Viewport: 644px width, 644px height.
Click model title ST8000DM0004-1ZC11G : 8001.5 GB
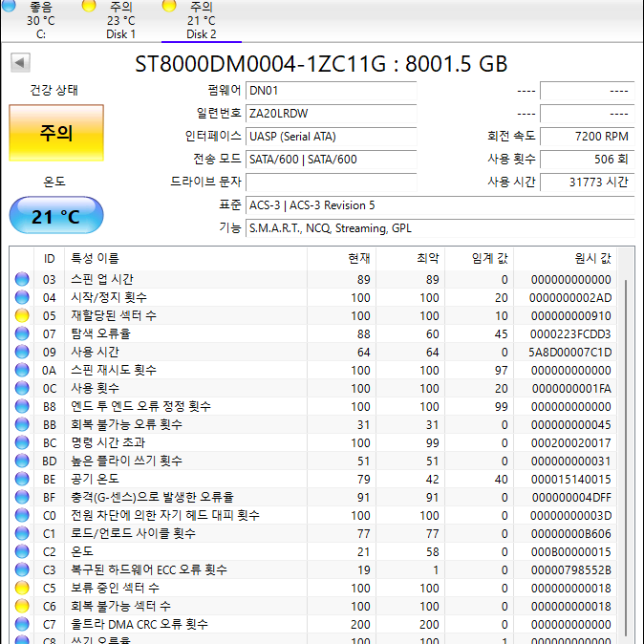321,64
